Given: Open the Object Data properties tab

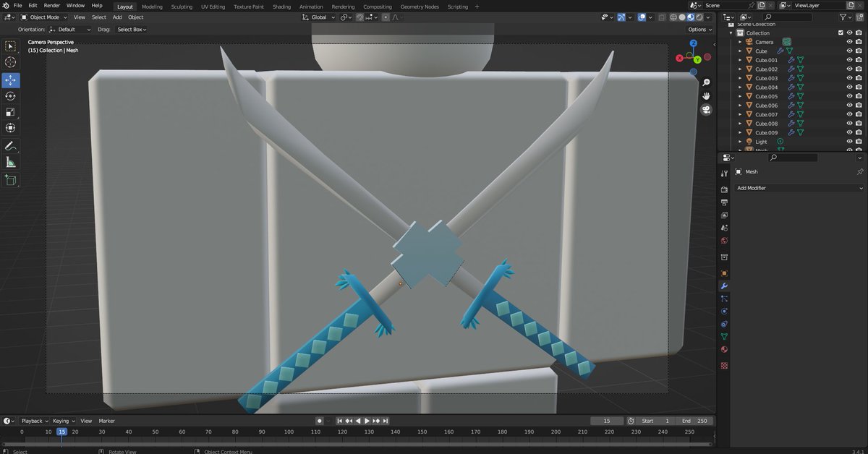Looking at the screenshot, I should (724, 337).
